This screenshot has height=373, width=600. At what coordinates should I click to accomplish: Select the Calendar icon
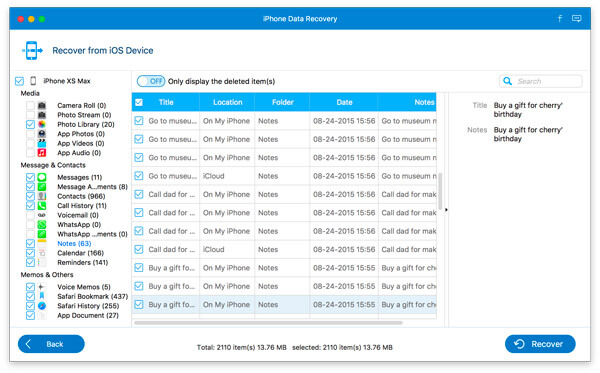[42, 253]
